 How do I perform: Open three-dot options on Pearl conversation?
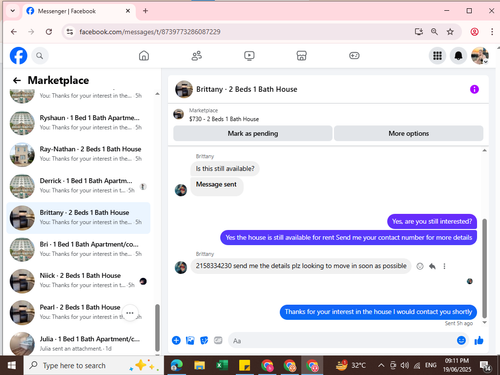point(130,313)
